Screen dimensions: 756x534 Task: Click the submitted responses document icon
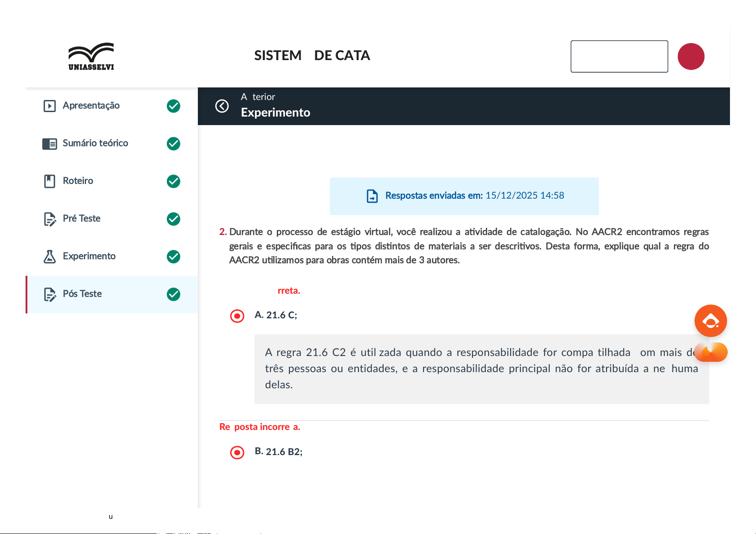(x=372, y=196)
